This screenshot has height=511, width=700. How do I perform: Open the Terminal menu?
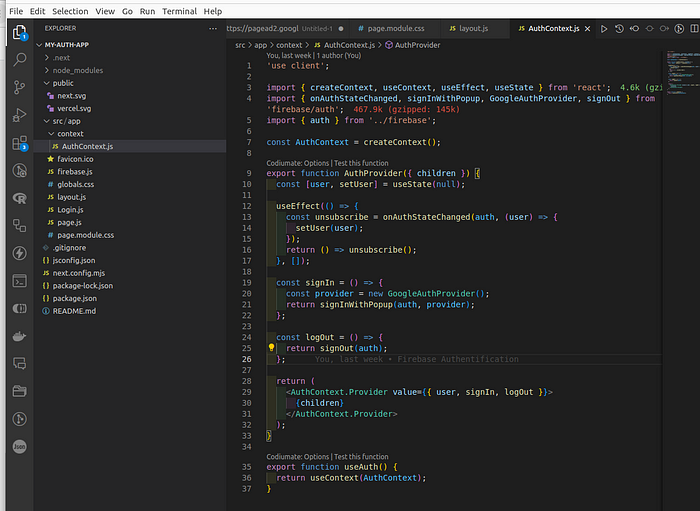click(x=179, y=11)
